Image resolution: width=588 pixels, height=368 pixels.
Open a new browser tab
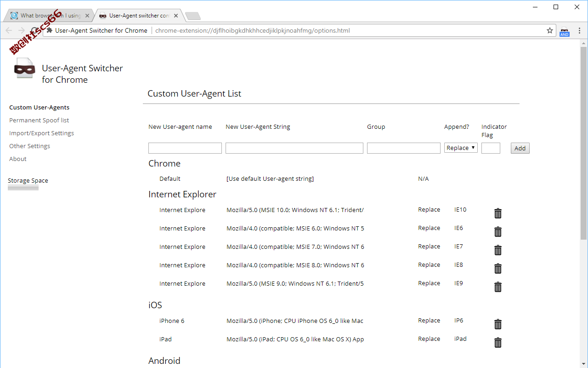(x=192, y=16)
